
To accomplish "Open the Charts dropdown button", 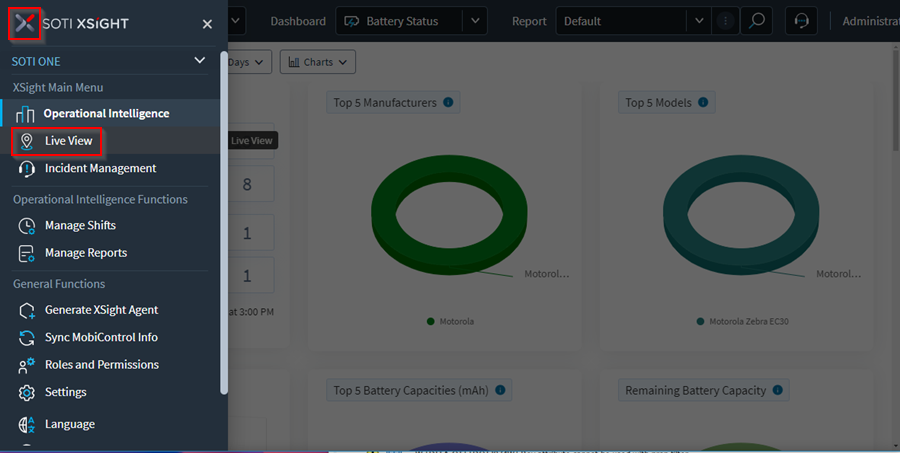I will tap(317, 62).
